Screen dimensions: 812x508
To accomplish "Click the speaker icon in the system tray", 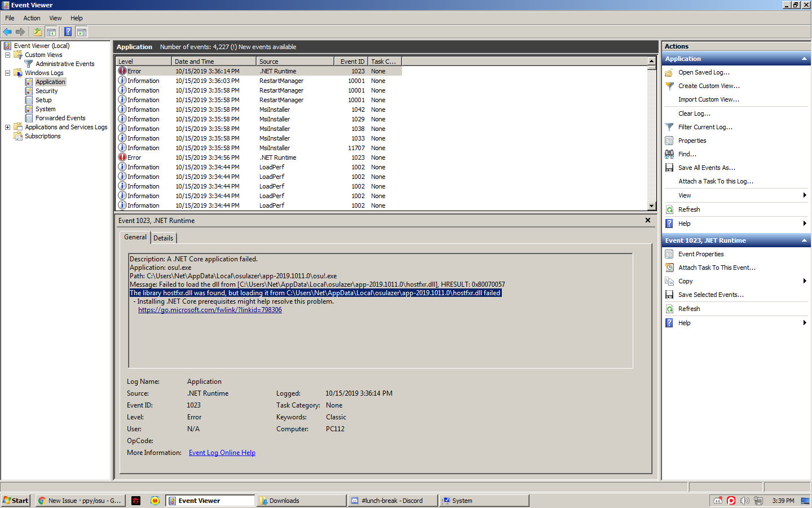I will click(743, 500).
